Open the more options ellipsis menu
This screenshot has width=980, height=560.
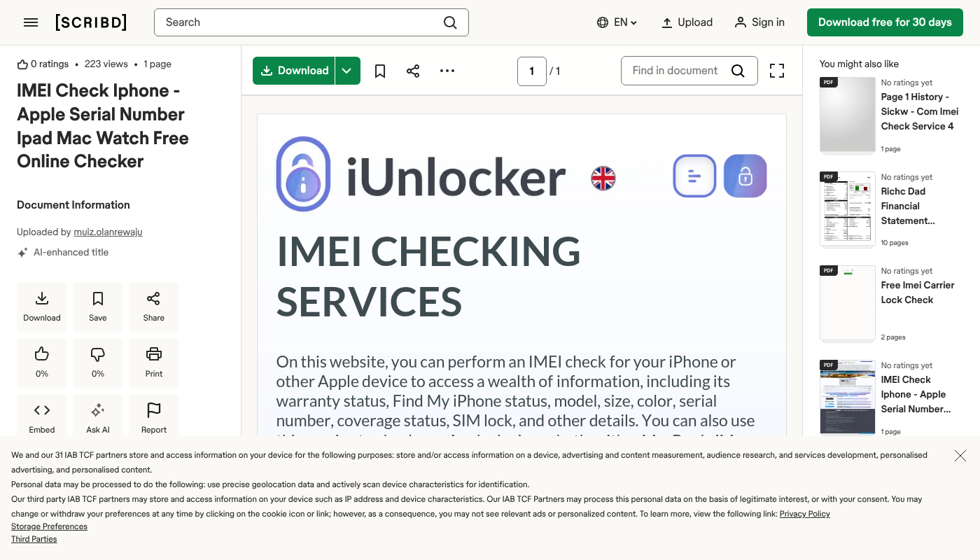[447, 71]
